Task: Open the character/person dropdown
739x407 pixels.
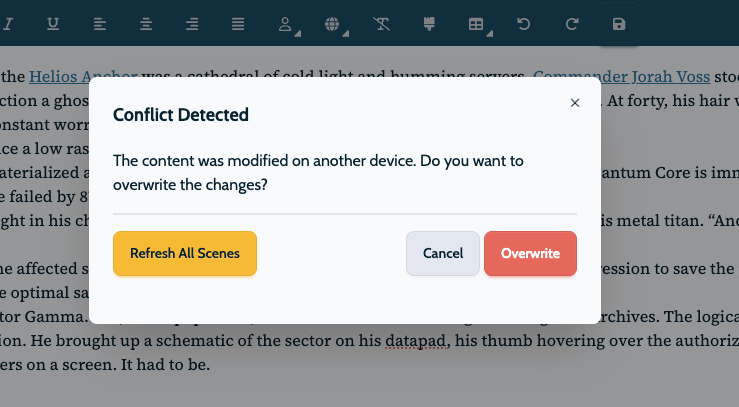Action: (x=285, y=24)
